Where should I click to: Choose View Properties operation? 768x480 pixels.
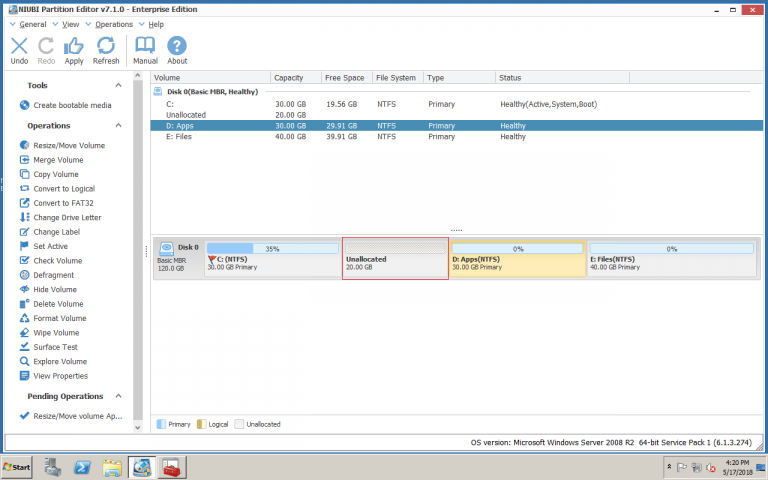click(x=54, y=376)
